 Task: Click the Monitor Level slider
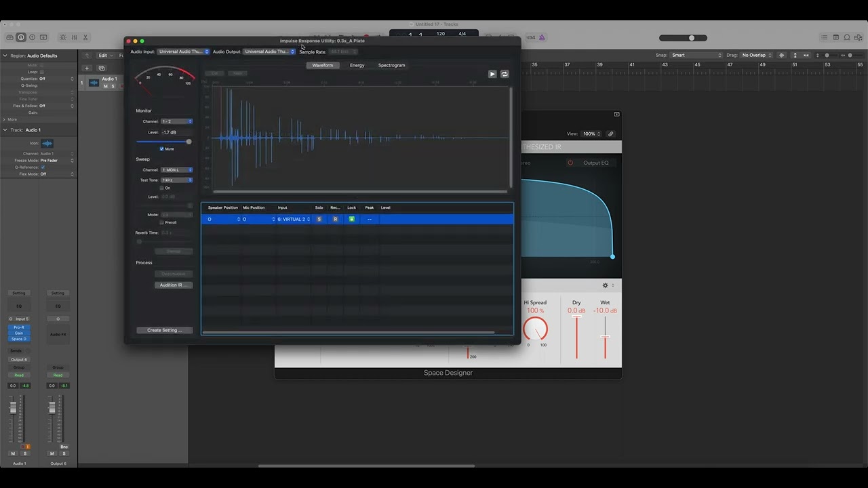pyautogui.click(x=163, y=142)
